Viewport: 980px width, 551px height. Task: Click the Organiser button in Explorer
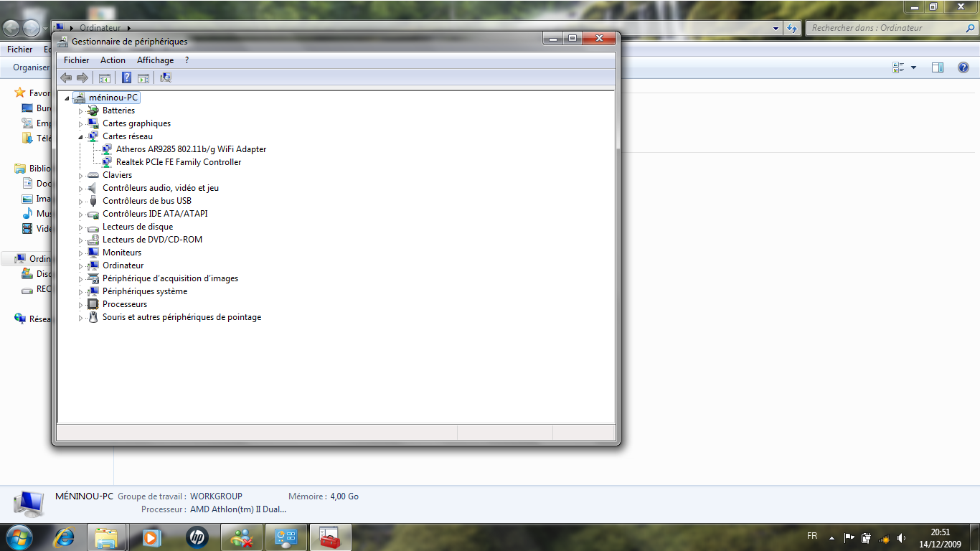coord(31,67)
